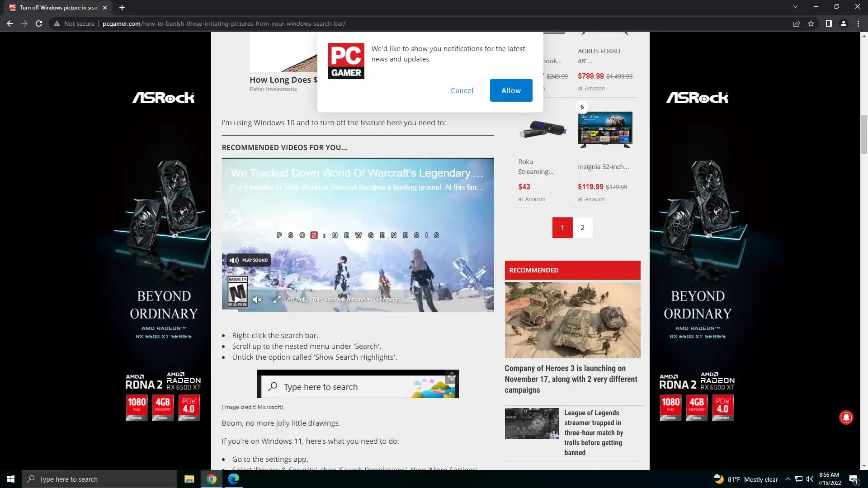Open the share page icon in address bar

[x=797, y=23]
